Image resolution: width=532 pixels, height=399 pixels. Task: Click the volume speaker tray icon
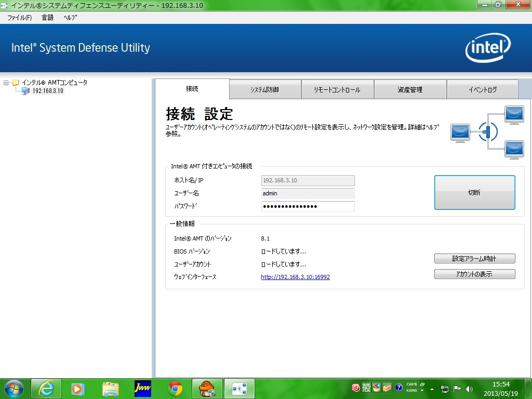pyautogui.click(x=470, y=389)
